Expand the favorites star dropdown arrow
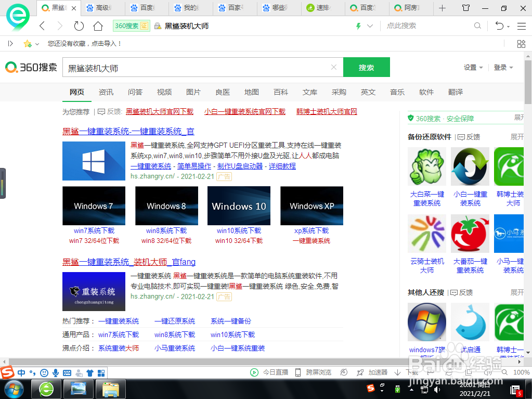 (37, 44)
